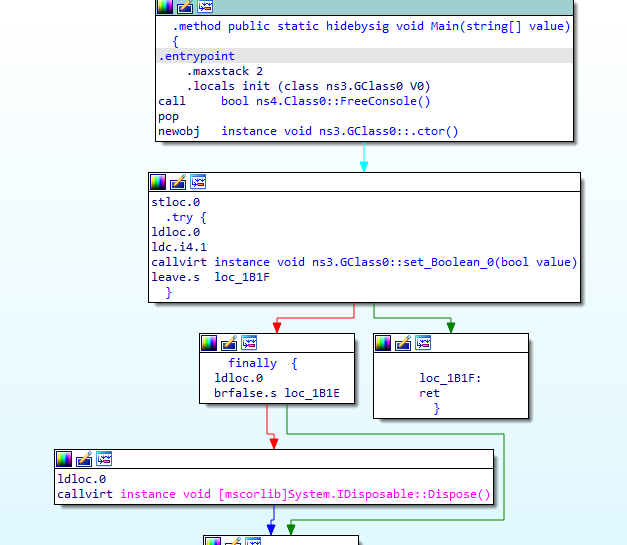Viewport: 627px width, 545px height.
Task: Select the ret instruction
Action: point(429,393)
